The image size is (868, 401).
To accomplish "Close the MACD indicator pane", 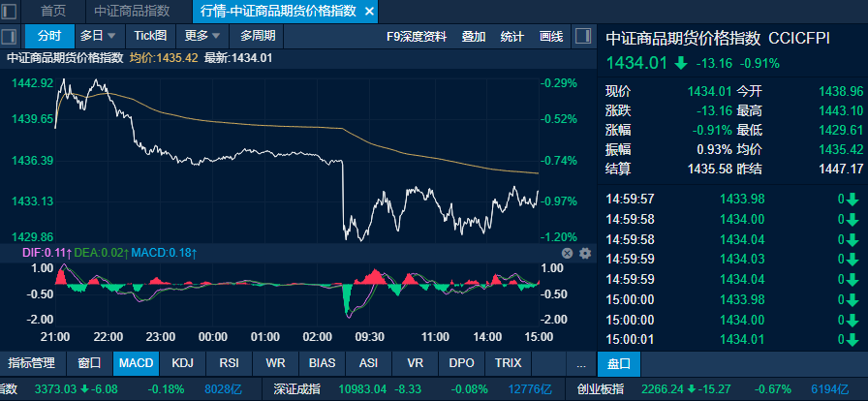I will 568,253.
